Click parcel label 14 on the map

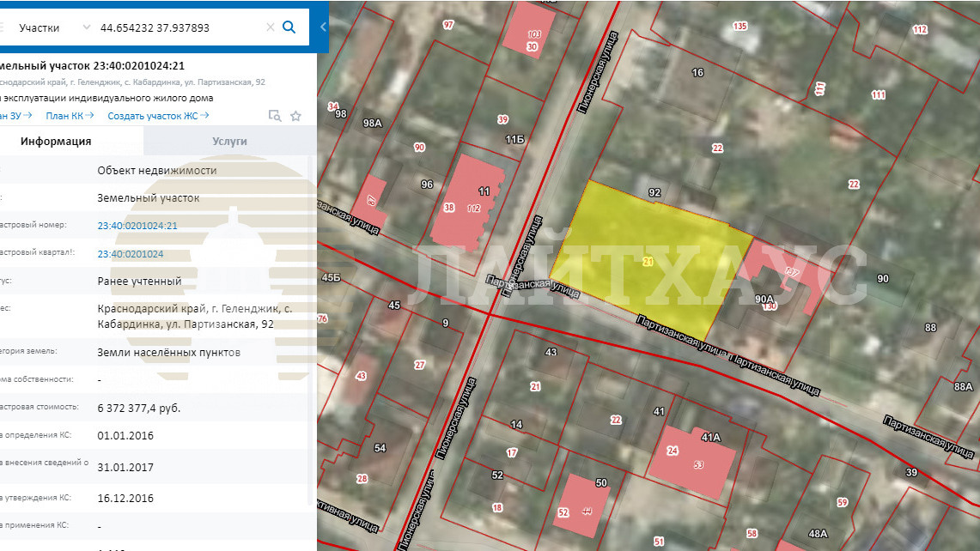click(516, 425)
